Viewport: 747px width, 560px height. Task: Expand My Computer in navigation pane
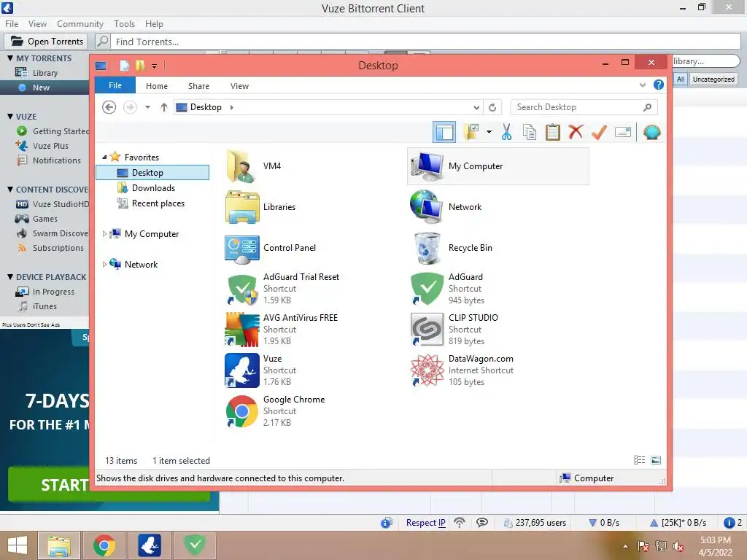coord(104,234)
